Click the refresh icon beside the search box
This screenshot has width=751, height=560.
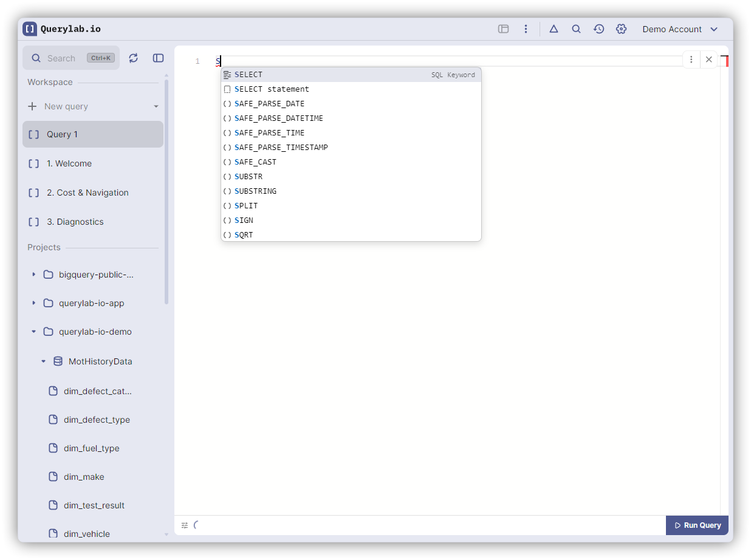(134, 58)
